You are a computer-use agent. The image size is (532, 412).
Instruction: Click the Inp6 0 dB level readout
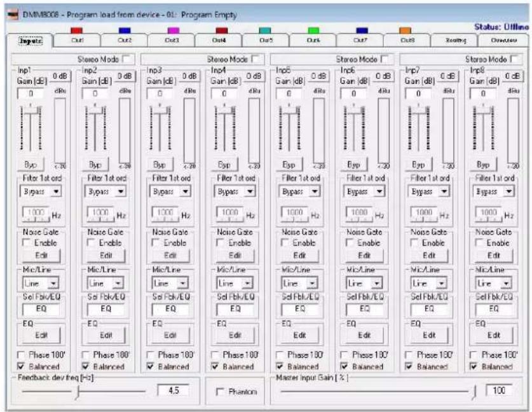[x=383, y=76]
